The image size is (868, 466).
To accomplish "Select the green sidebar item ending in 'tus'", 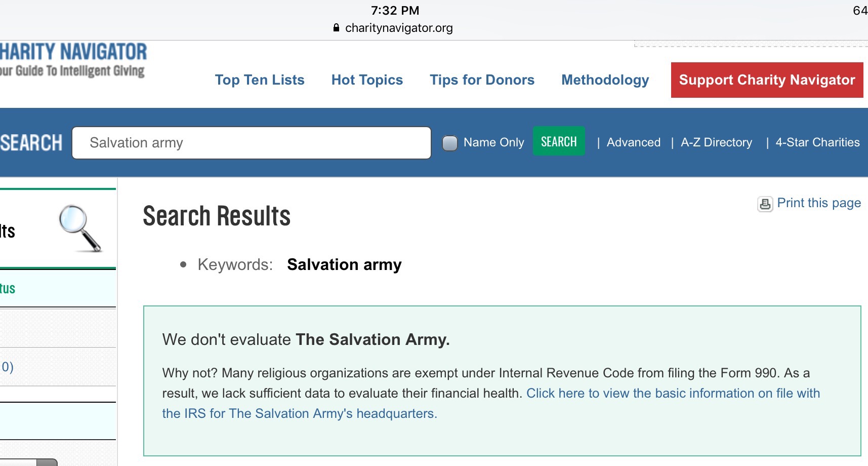I will [58, 288].
